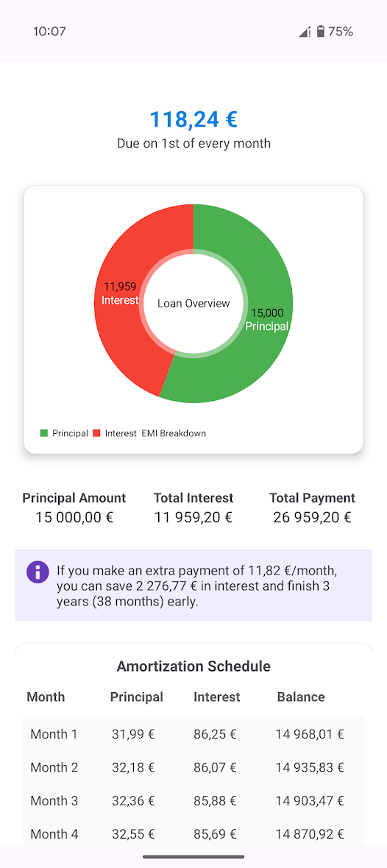The width and height of the screenshot is (387, 868).
Task: Open the extra payment savings tip
Action: coord(193,585)
